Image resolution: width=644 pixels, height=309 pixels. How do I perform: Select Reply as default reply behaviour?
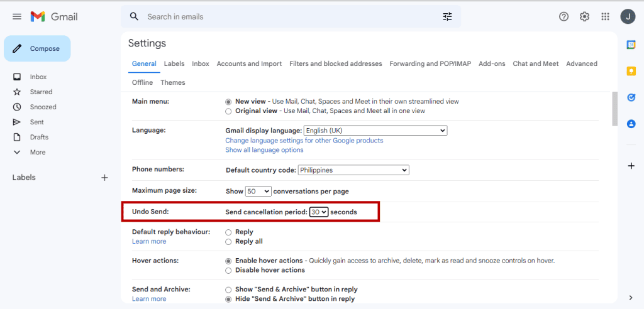coord(228,232)
